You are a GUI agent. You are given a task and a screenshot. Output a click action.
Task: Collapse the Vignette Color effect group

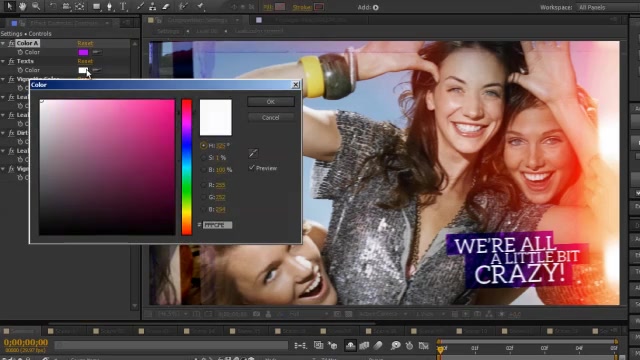point(3,79)
